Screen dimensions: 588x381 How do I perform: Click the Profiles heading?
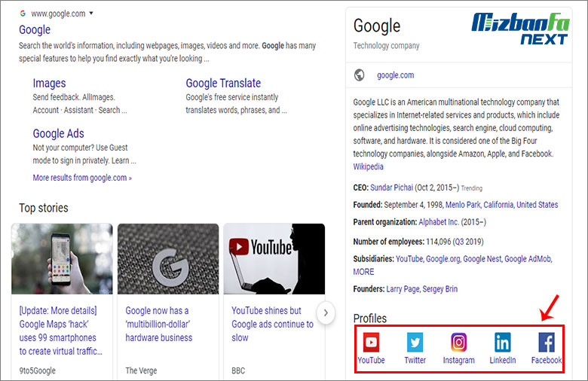tap(369, 319)
